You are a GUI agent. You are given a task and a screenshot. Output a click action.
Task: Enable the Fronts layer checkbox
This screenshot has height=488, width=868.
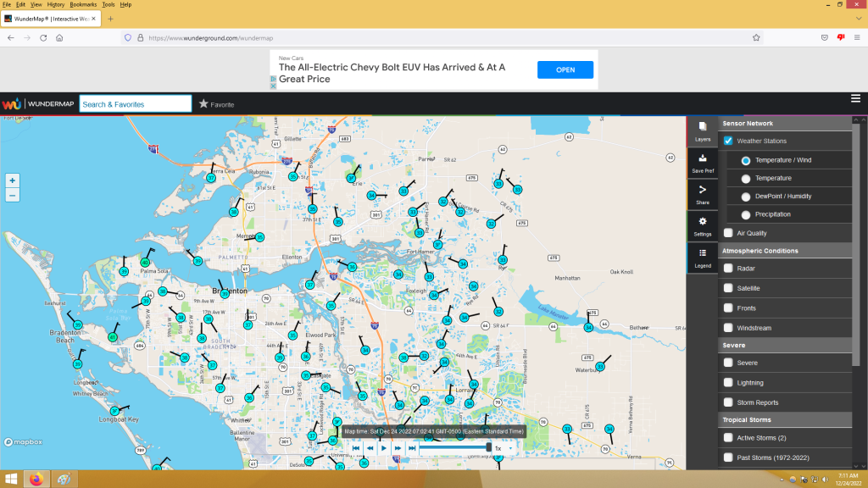click(x=728, y=308)
